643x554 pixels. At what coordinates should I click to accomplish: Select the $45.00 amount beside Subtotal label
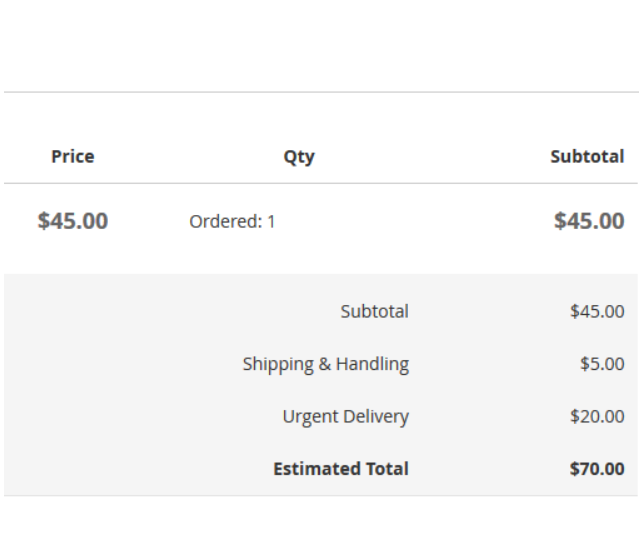(597, 311)
